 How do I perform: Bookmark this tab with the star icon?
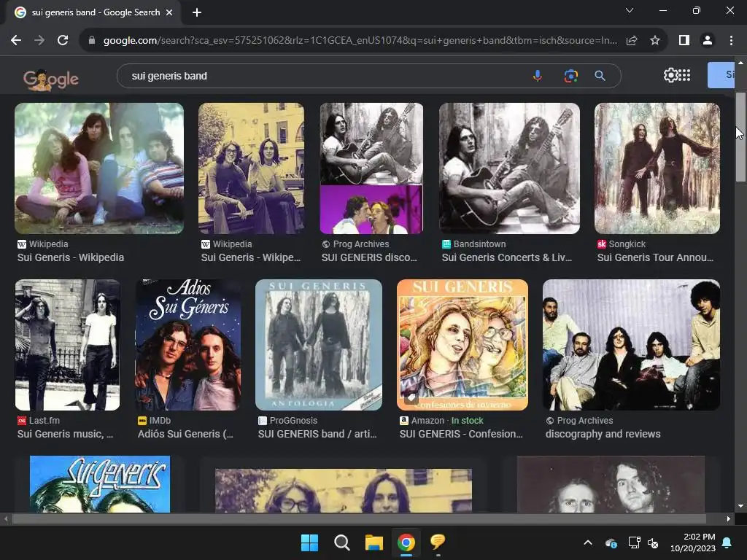click(x=655, y=41)
